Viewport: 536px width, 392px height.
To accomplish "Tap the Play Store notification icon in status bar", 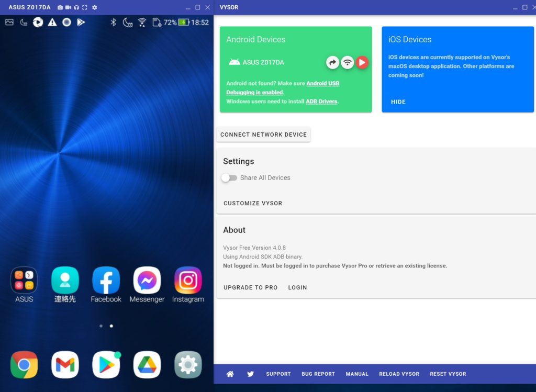I will pyautogui.click(x=81, y=22).
